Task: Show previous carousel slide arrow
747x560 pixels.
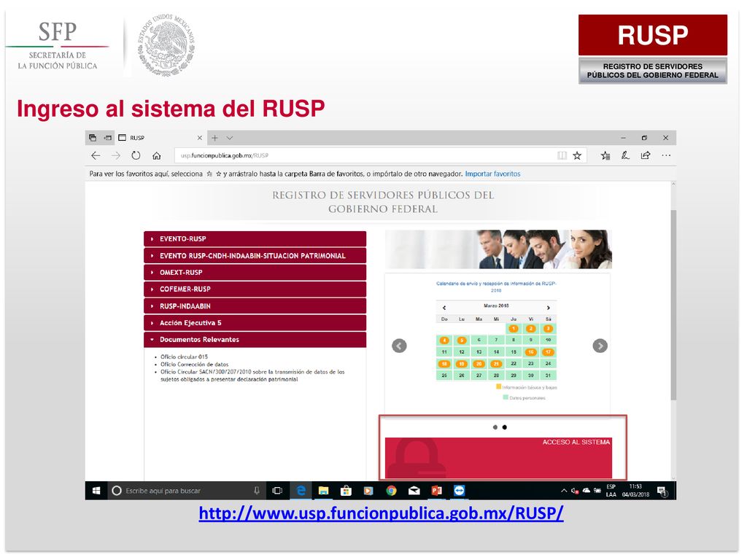Action: (399, 346)
